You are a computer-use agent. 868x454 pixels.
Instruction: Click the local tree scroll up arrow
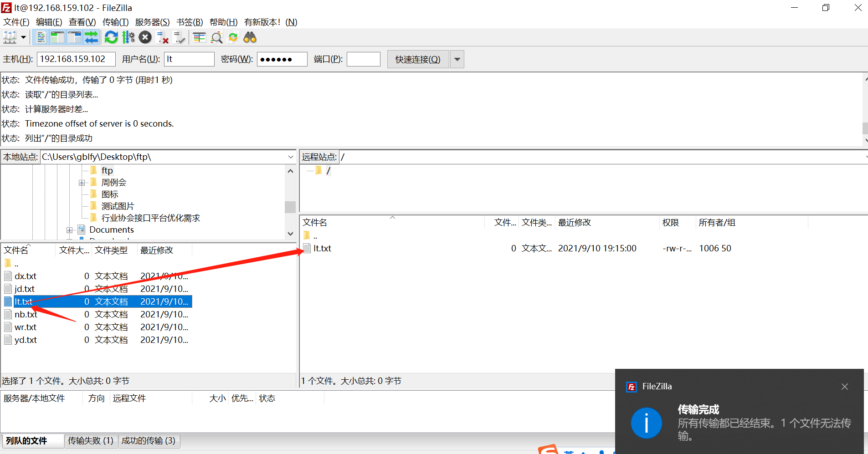click(x=290, y=171)
